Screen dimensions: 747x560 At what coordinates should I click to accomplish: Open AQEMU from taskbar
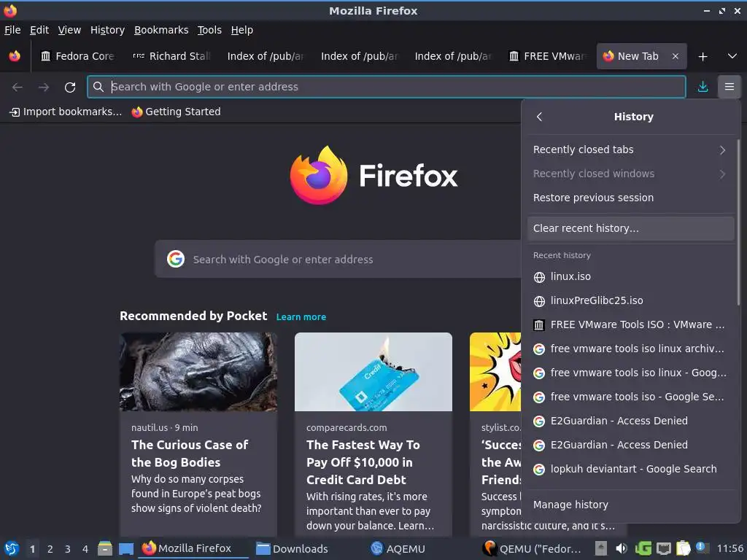pos(398,548)
